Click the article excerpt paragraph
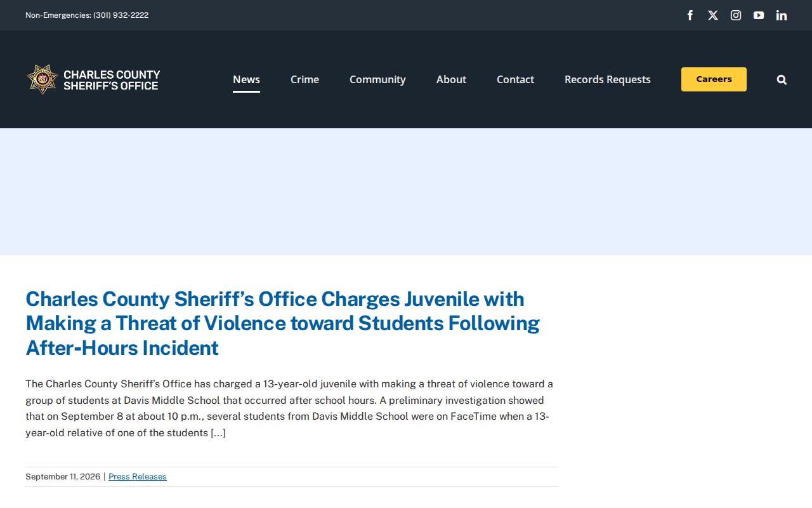Viewport: 812px width, 508px height. pyautogui.click(x=289, y=408)
